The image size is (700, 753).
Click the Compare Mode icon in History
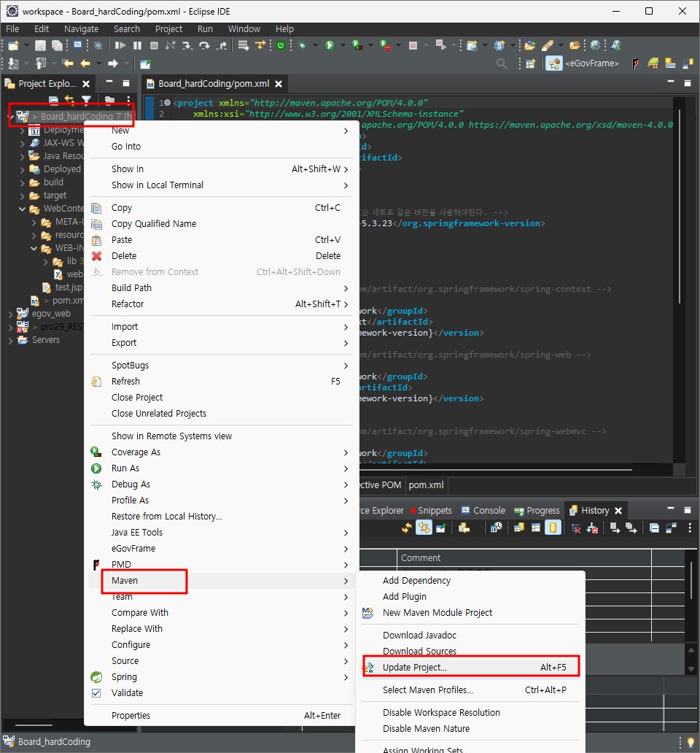tap(671, 528)
